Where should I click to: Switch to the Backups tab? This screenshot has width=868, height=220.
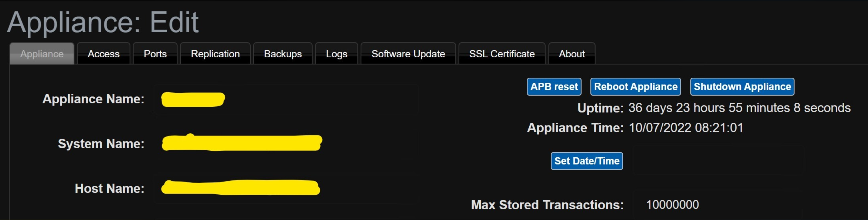283,53
